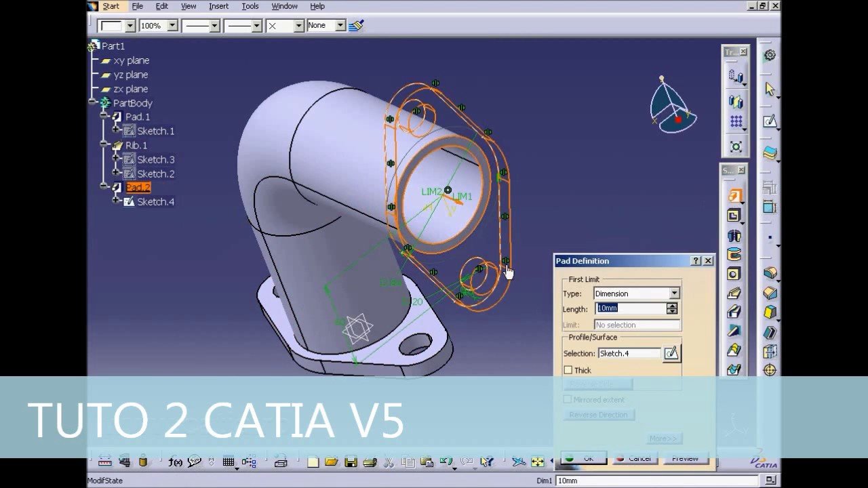Collapse the Pad.1 tree node
This screenshot has height=488, width=868.
(x=104, y=117)
